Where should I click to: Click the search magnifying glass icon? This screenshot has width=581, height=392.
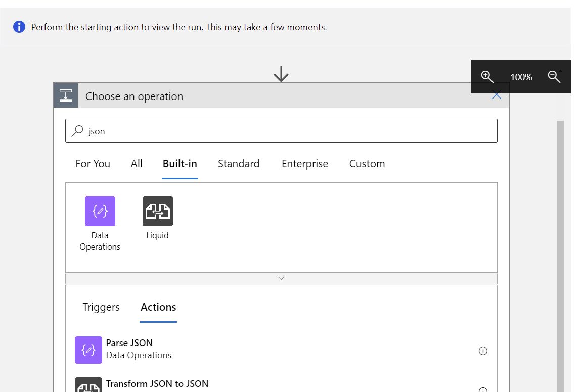coord(78,131)
